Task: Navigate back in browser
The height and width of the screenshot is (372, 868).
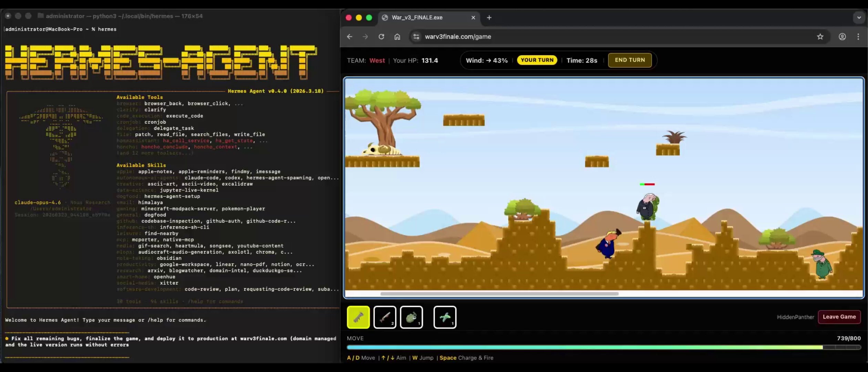Action: tap(350, 37)
